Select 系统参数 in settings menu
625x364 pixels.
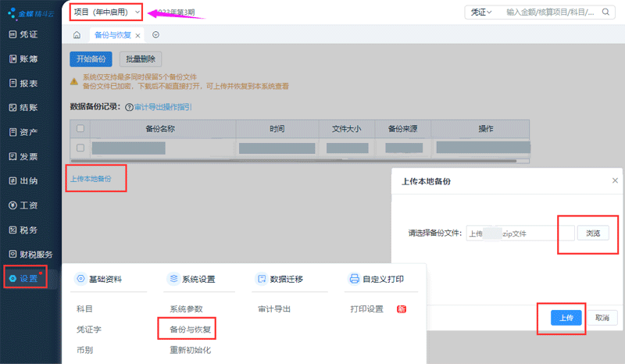[x=186, y=309]
